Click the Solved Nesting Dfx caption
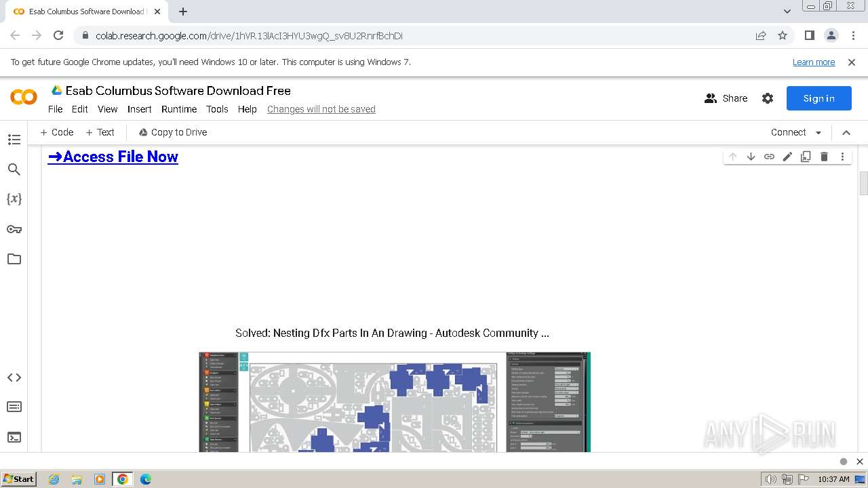The height and width of the screenshot is (488, 868). 392,333
